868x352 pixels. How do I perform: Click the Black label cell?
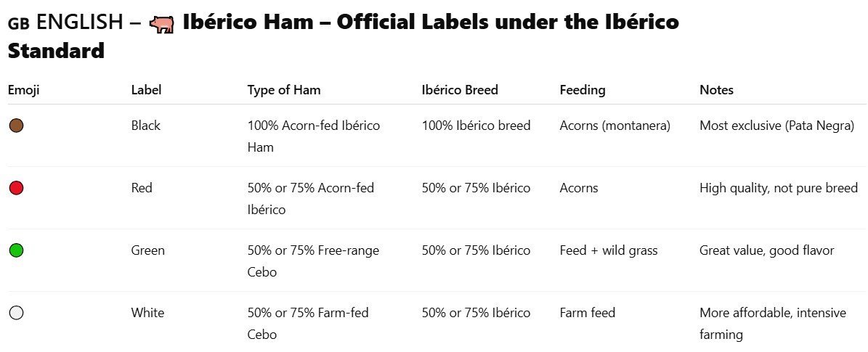point(145,126)
